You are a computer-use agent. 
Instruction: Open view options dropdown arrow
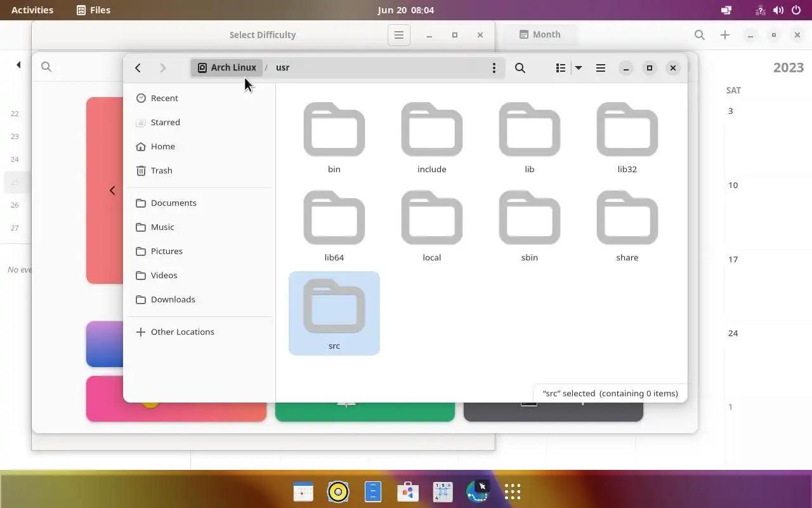579,68
